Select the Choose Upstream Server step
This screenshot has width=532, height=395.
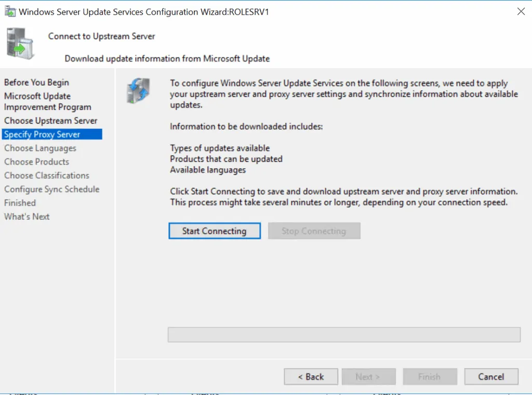tap(50, 121)
